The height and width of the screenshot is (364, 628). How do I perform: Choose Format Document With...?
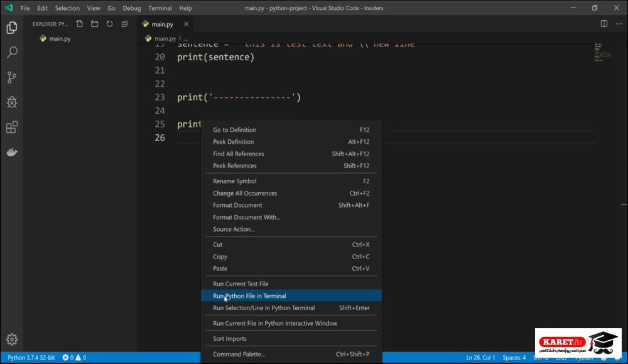point(291,217)
